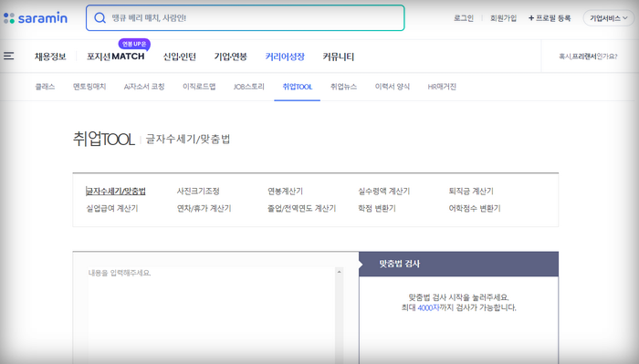
Task: Open the 실수령액 계산기 tool
Action: [x=384, y=191]
